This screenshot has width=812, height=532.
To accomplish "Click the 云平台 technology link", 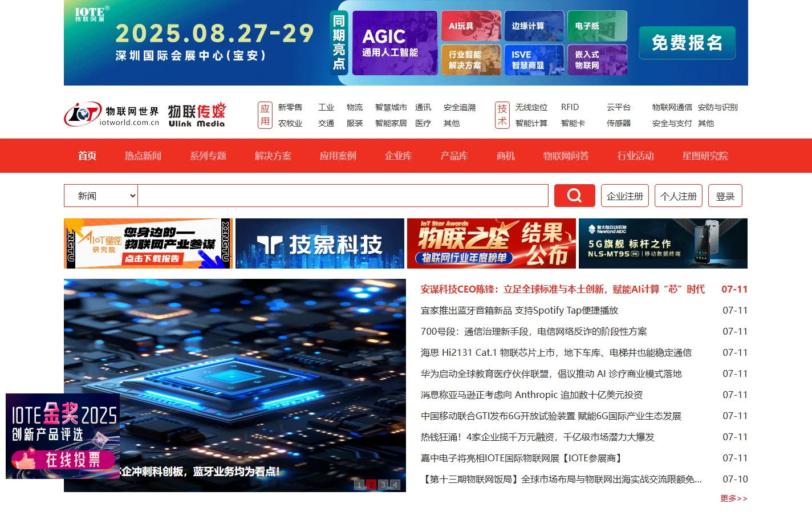I will (x=619, y=107).
